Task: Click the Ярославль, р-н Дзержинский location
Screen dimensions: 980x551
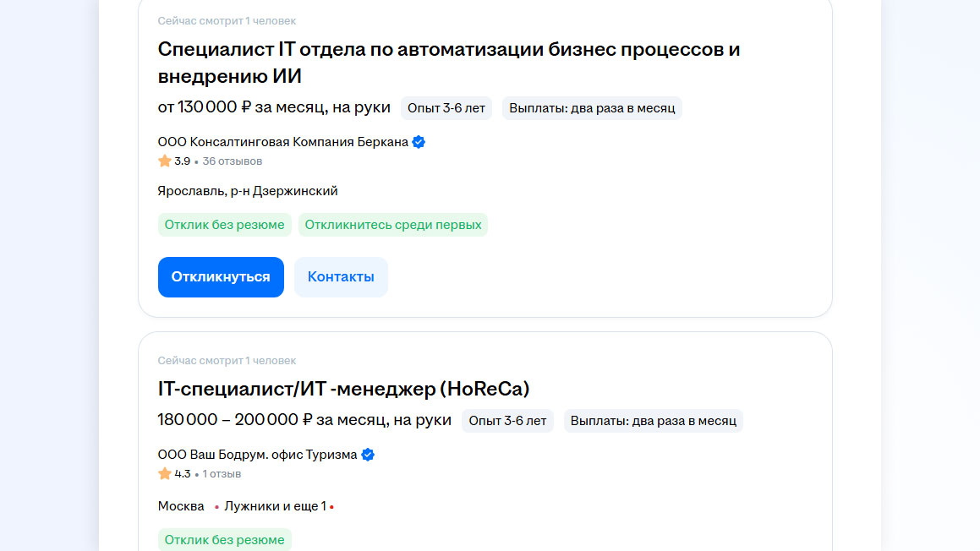Action: pos(248,191)
